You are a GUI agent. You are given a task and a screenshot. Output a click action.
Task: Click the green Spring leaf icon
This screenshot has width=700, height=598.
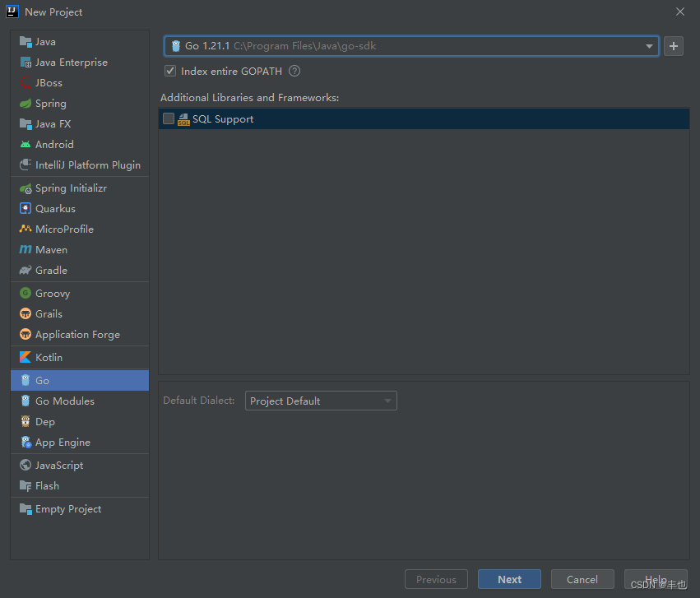click(25, 103)
